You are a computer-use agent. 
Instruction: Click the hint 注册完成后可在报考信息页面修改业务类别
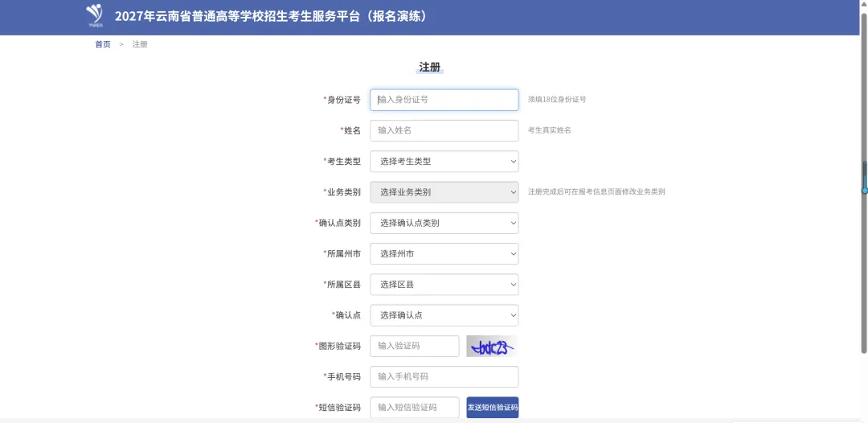(596, 192)
